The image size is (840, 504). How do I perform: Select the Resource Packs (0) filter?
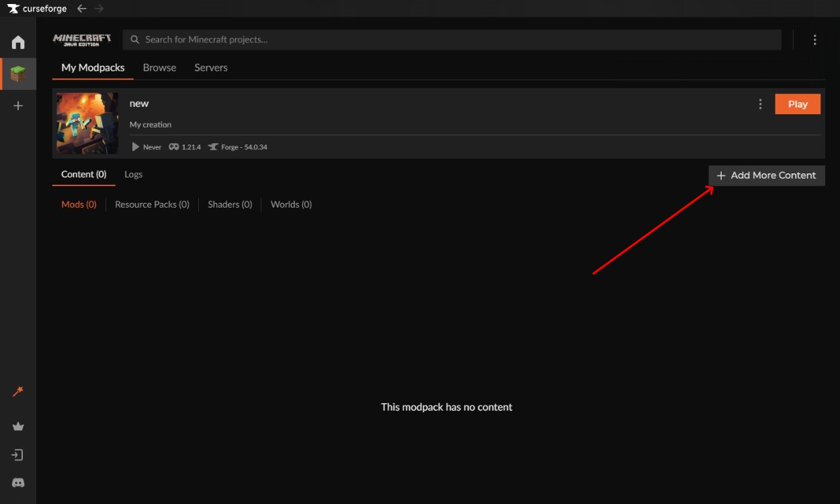(152, 204)
